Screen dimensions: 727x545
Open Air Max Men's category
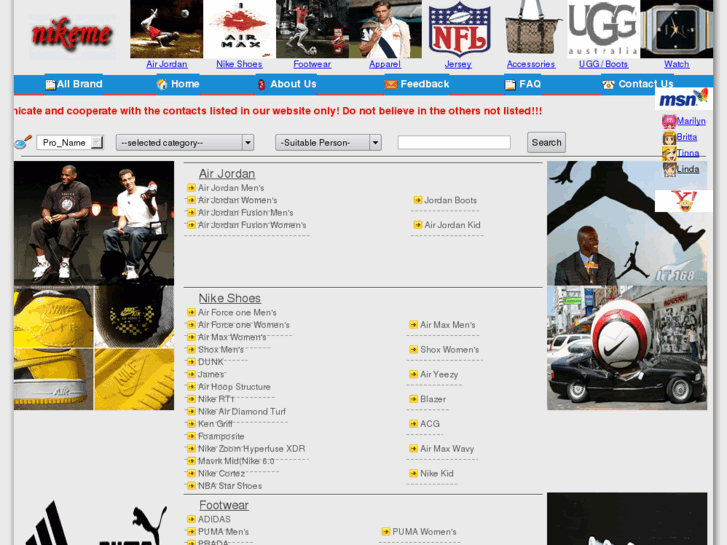447,325
